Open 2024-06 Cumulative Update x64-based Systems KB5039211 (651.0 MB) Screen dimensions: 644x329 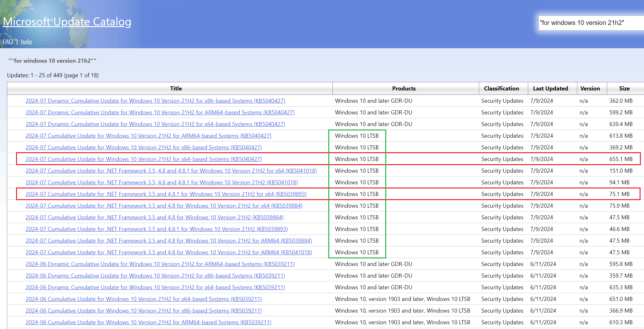[144, 299]
